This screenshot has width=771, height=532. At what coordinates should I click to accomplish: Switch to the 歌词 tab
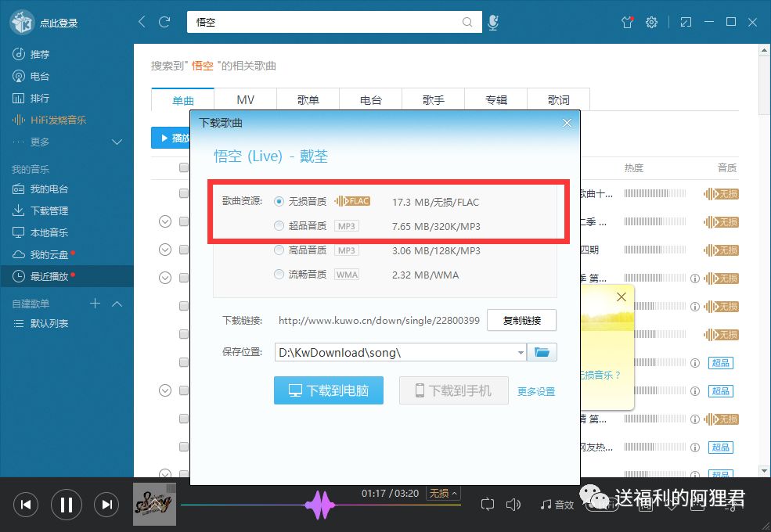559,100
